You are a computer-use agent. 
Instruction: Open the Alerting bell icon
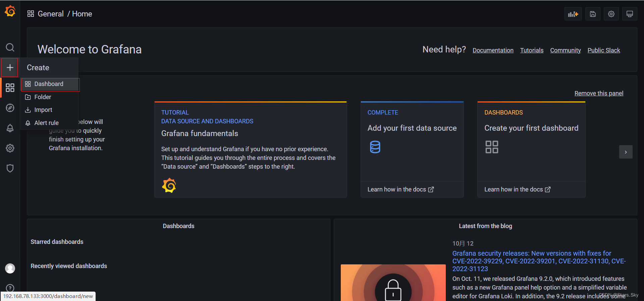click(10, 128)
